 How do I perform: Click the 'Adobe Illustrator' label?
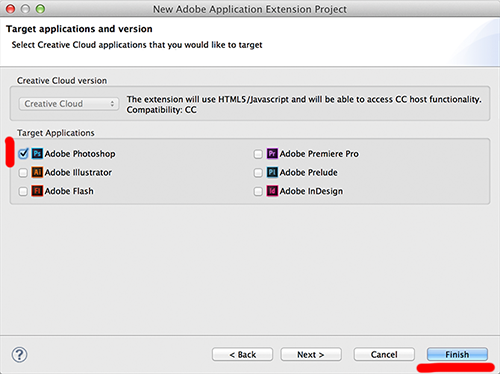click(x=78, y=172)
